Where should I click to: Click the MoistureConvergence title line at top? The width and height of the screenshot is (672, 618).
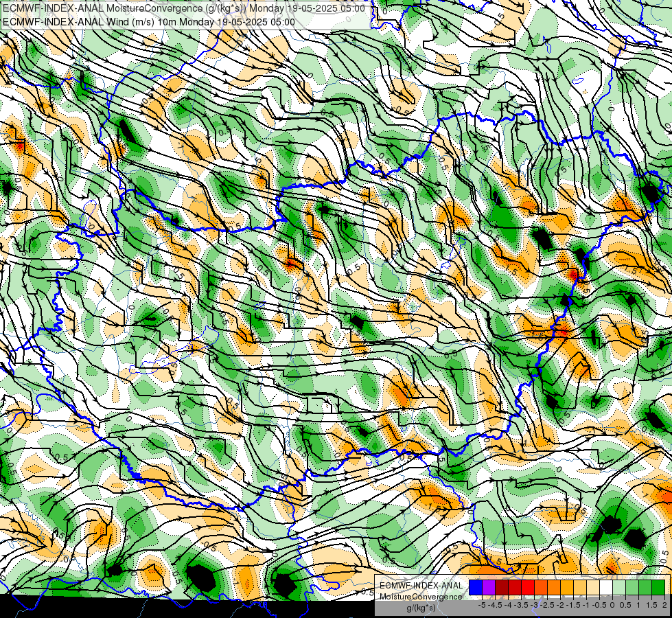pos(184,8)
